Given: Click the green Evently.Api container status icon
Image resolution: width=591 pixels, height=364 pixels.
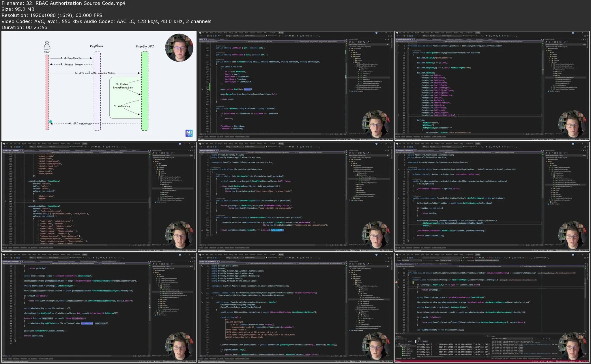Looking at the screenshot, I should (x=403, y=348).
